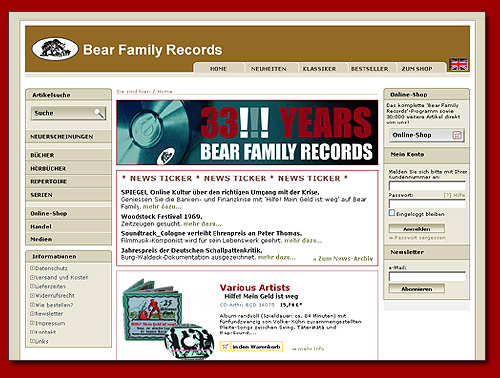Select SERIEN in the sidebar
Screen dimensions: 500x378
(x=68, y=195)
